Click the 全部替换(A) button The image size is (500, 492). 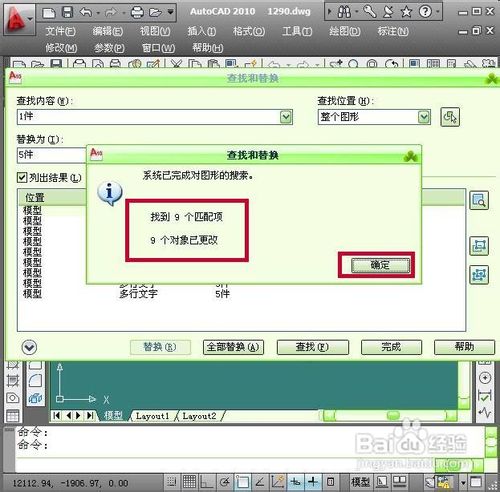pos(233,347)
